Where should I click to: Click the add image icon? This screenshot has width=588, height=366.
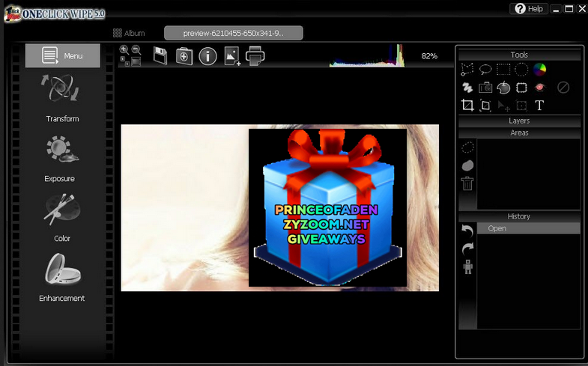(232, 56)
